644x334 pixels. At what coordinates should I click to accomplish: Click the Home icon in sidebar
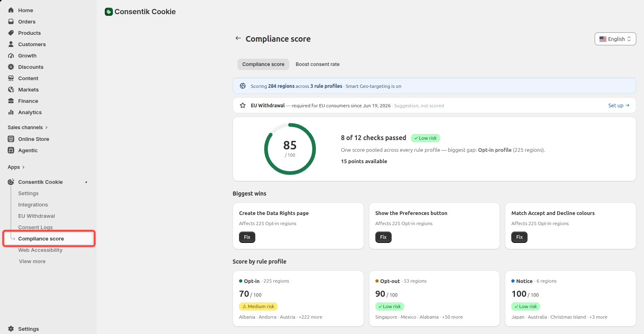coord(11,10)
